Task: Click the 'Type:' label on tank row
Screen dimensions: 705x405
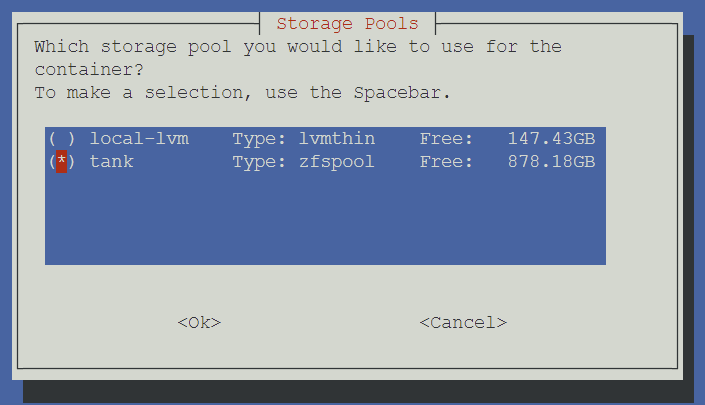Action: click(259, 162)
